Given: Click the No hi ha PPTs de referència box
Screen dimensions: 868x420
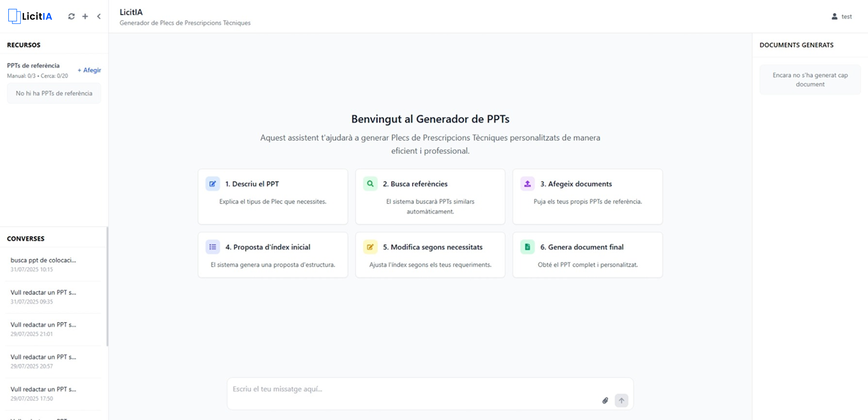Looking at the screenshot, I should [x=54, y=93].
